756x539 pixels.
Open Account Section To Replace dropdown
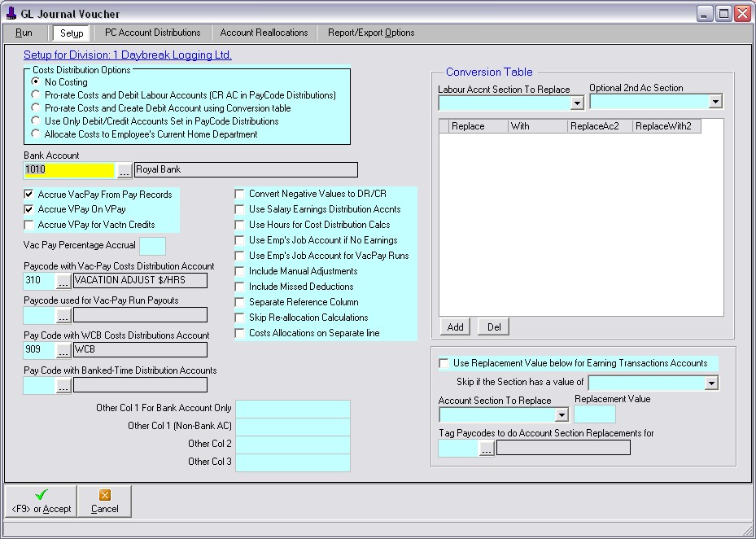562,415
